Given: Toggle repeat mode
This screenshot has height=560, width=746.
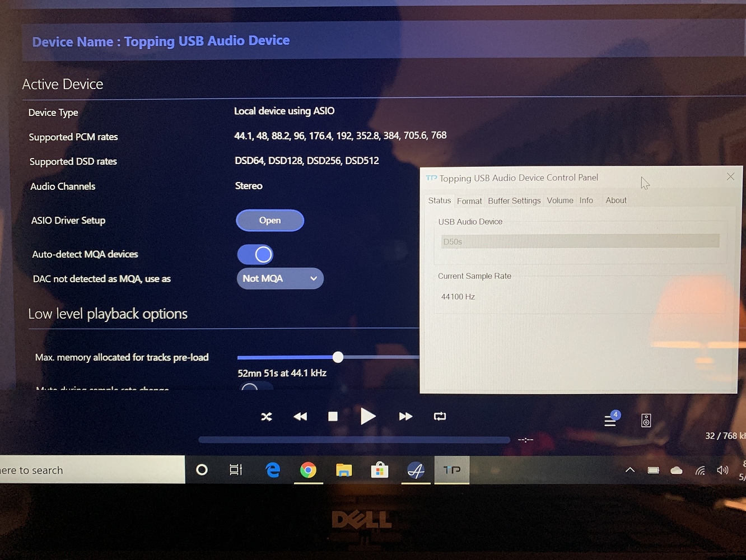Looking at the screenshot, I should (440, 416).
